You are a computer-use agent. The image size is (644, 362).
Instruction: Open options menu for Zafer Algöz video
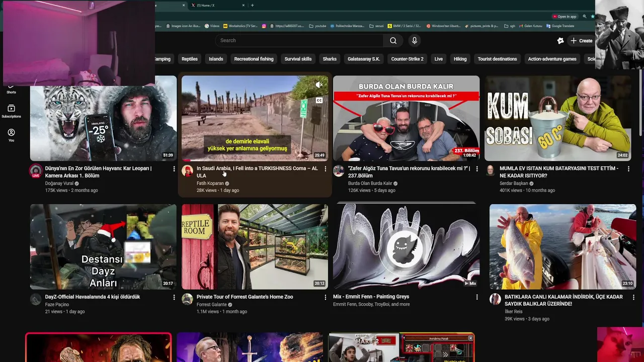click(x=477, y=169)
